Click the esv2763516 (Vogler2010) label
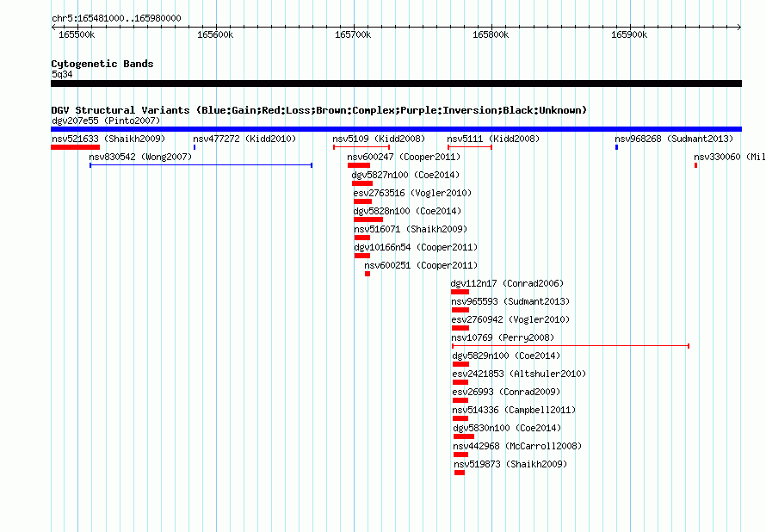The width and height of the screenshot is (766, 532). (x=412, y=193)
